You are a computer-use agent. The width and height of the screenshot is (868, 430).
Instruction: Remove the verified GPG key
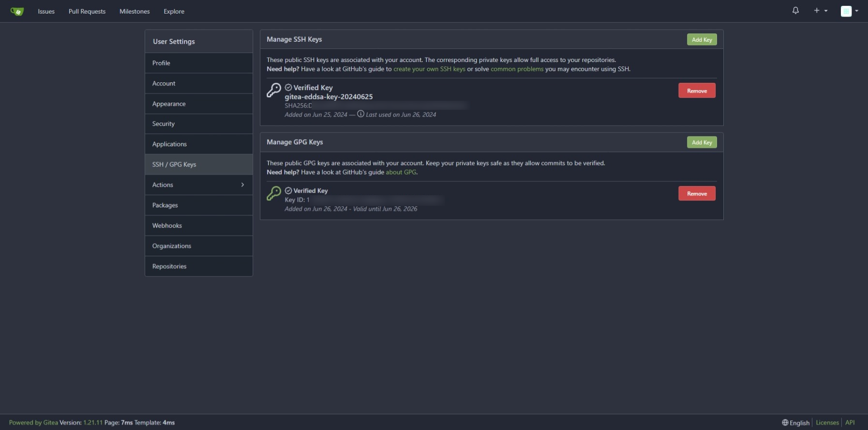[x=697, y=194]
